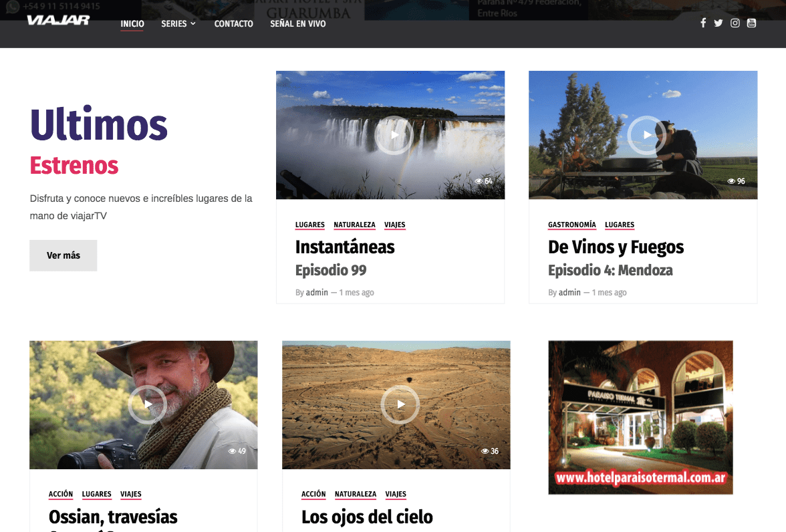
Task: Expand the SERIES dropdown menu
Action: [178, 24]
